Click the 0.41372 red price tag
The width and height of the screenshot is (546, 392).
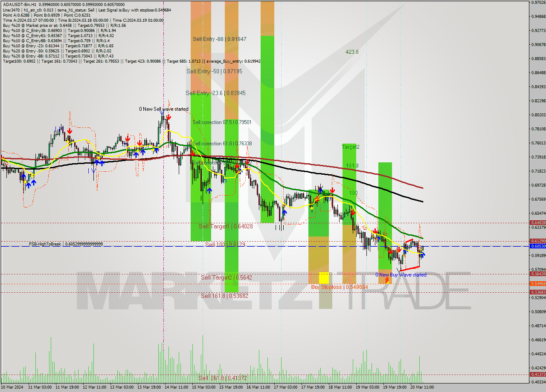pos(537,374)
